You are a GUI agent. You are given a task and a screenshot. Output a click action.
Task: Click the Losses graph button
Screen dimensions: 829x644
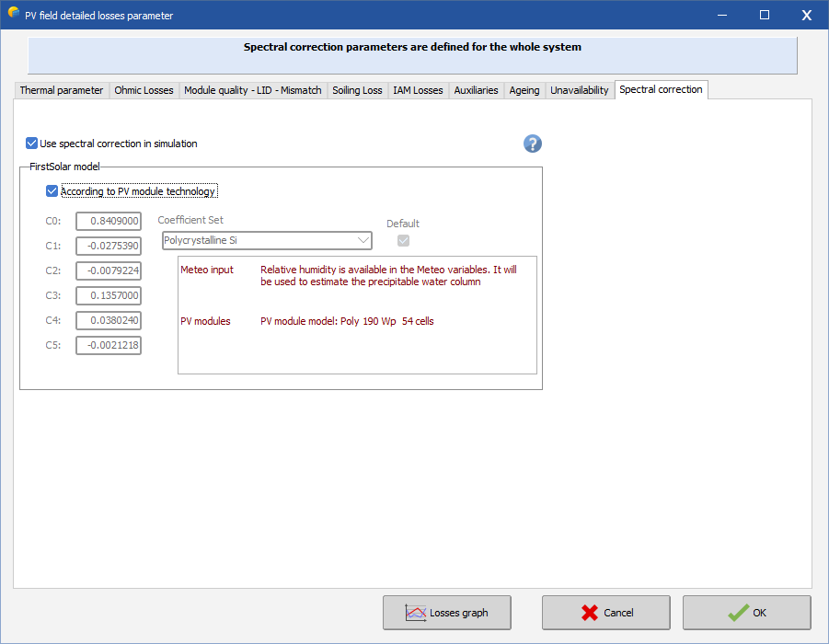coord(447,613)
